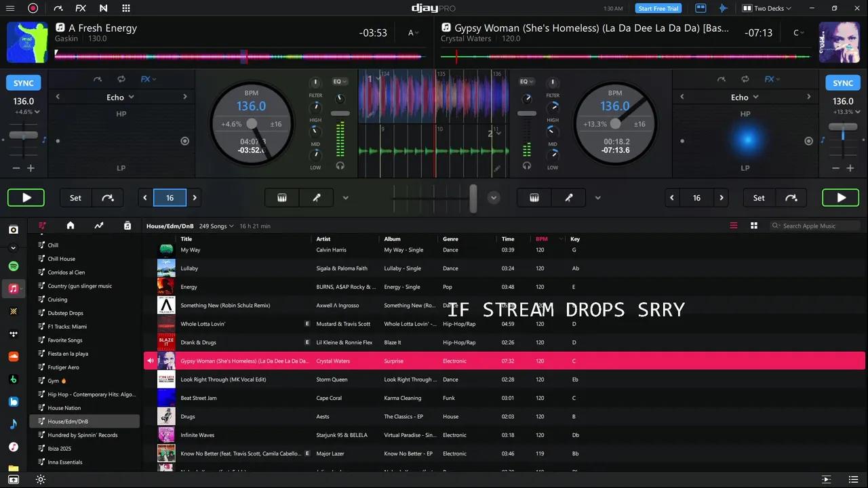Click the Search Apple Music field
The width and height of the screenshot is (868, 488).
coord(816,226)
